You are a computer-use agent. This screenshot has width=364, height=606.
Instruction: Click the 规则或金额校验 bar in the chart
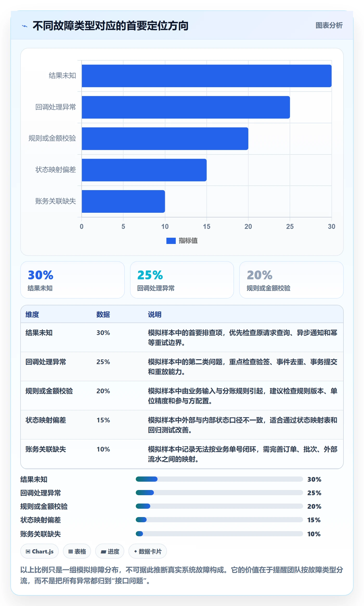coord(165,139)
